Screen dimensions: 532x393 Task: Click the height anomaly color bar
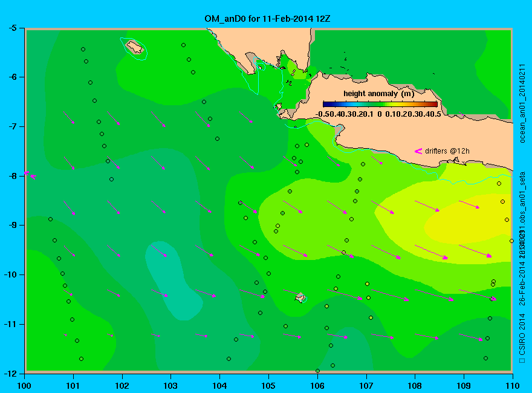380,104
